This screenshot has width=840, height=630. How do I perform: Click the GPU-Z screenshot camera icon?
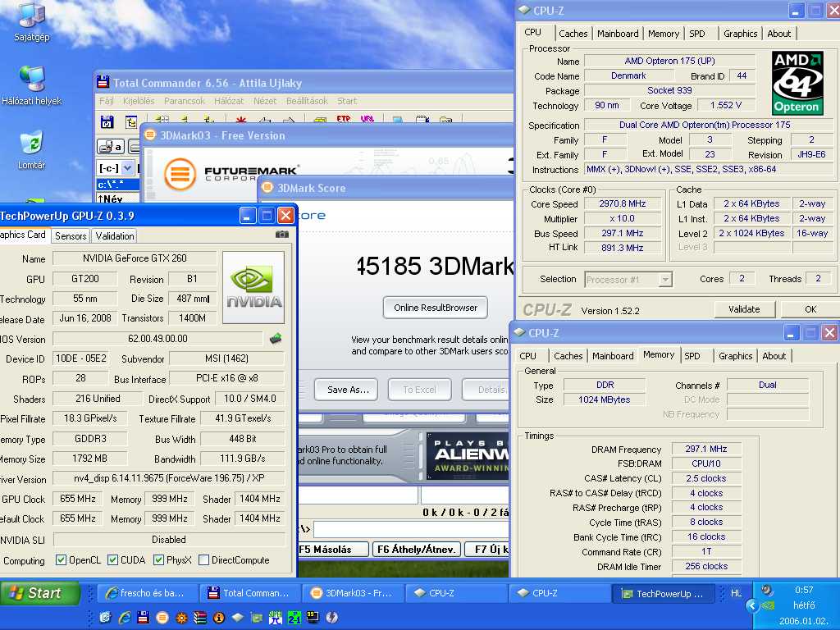282,235
